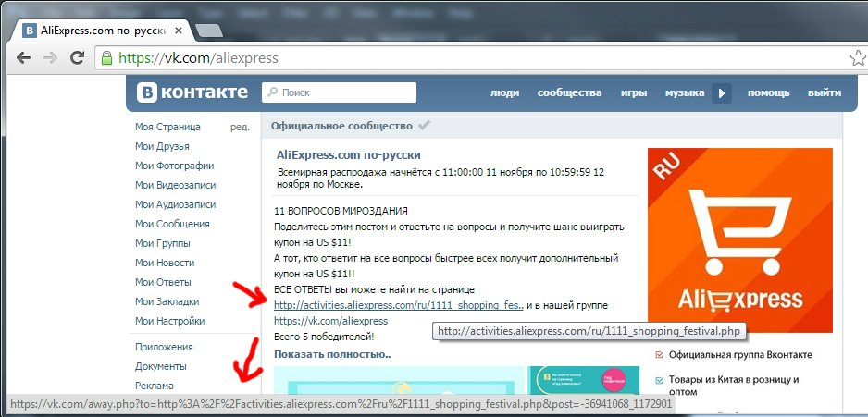Focus the Поиск search field

pyautogui.click(x=339, y=92)
